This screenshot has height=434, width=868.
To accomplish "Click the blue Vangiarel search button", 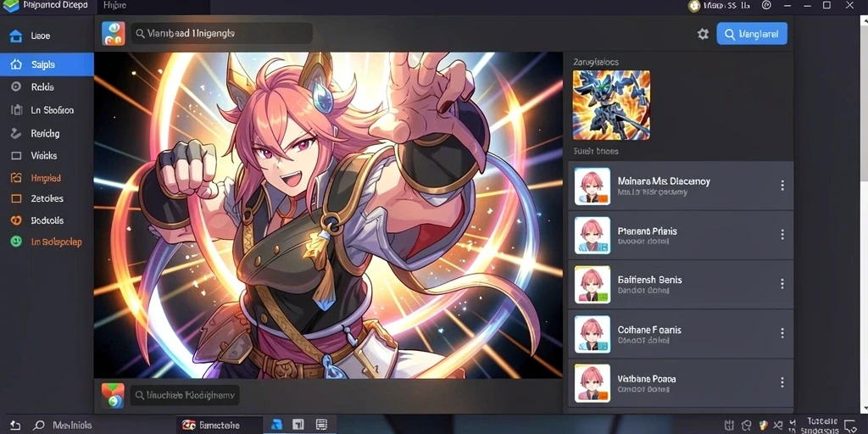I will (x=751, y=34).
